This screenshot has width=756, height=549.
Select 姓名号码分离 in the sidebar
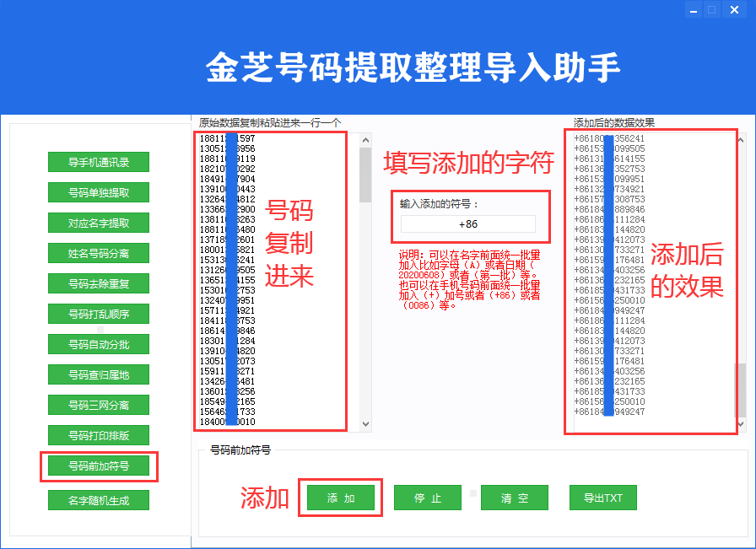(100, 253)
